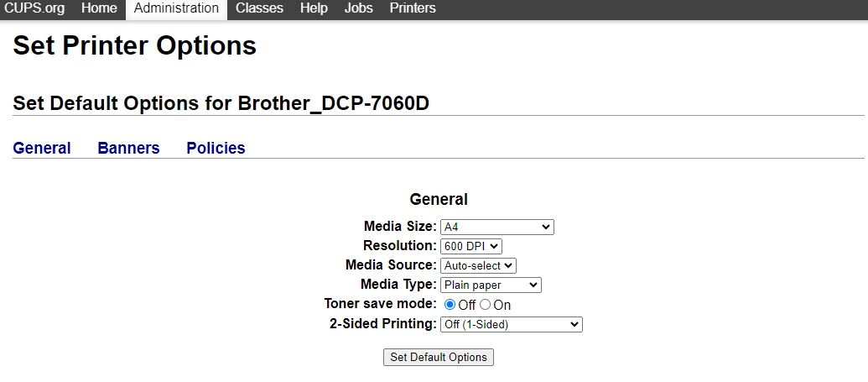Click the Brother_DCP-7060D default options heading
Screen dimensions: 868x382
[x=221, y=103]
